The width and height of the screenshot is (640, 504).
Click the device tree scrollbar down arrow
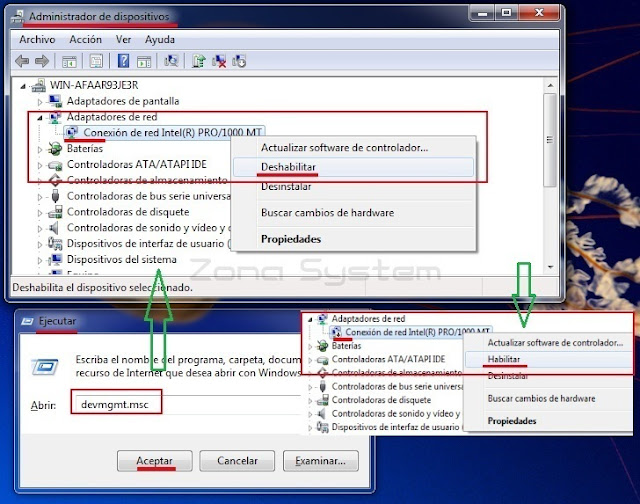(550, 267)
